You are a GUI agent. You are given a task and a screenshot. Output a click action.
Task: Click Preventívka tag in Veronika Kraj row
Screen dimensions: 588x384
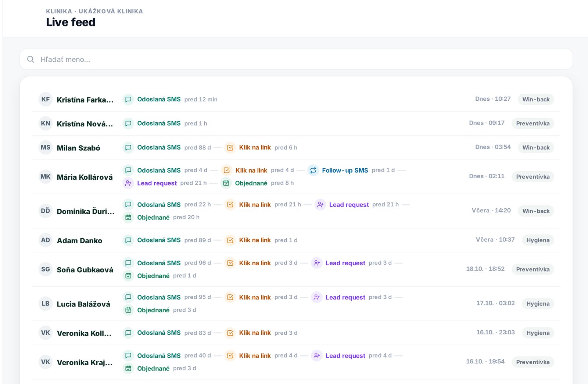(x=533, y=362)
